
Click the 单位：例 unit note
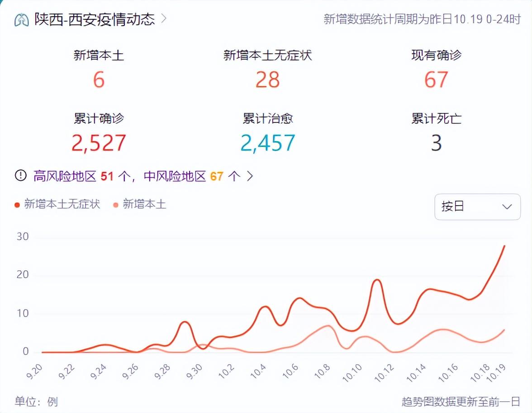pyautogui.click(x=36, y=402)
